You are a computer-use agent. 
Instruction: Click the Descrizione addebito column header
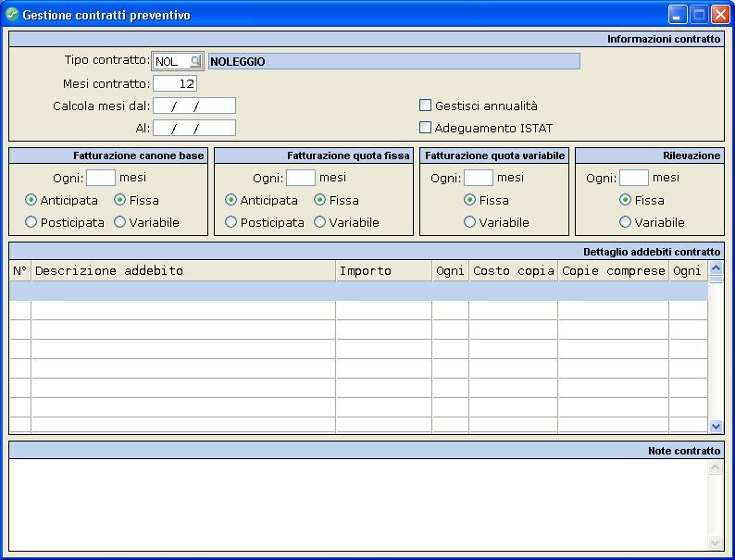pyautogui.click(x=183, y=271)
